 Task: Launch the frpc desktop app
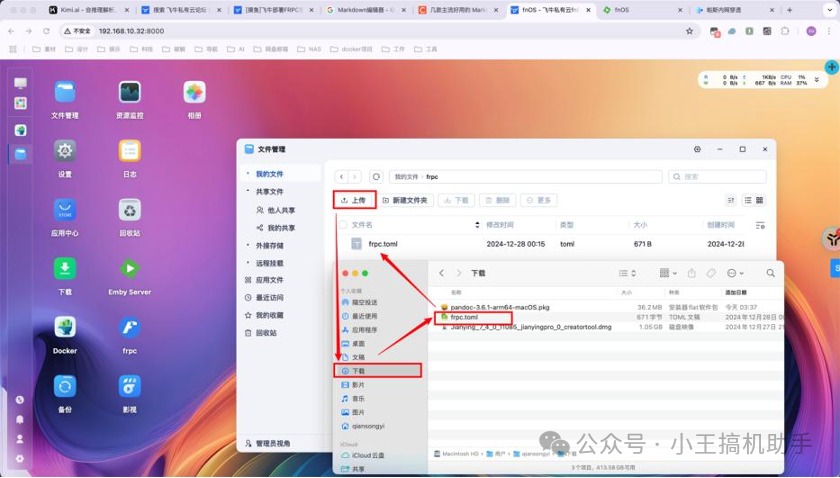[129, 328]
